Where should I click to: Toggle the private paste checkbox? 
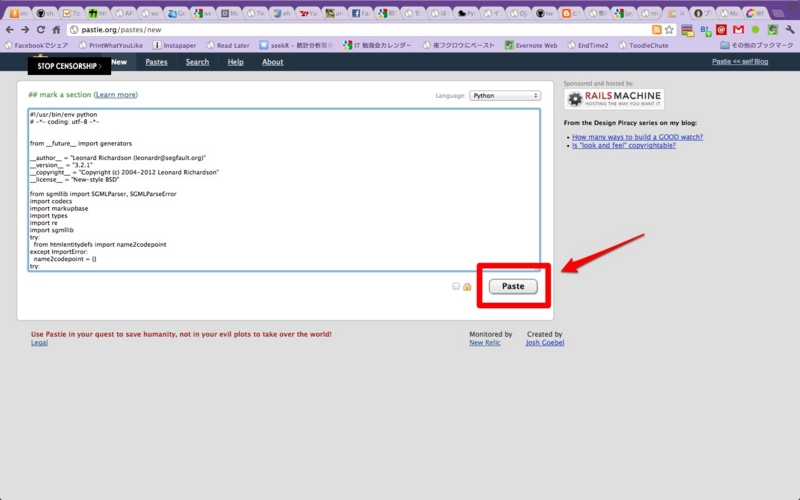456,286
